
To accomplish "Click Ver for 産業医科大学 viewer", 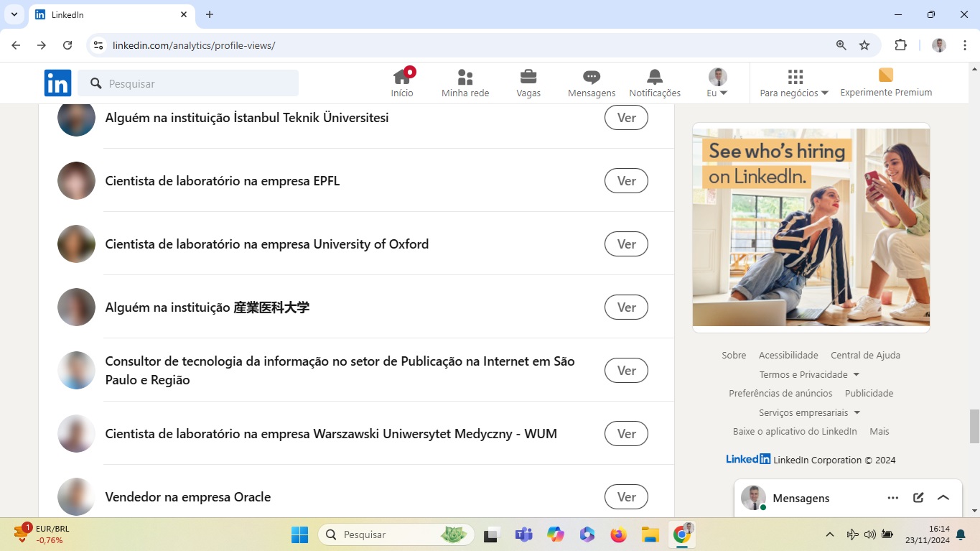I will pyautogui.click(x=626, y=307).
